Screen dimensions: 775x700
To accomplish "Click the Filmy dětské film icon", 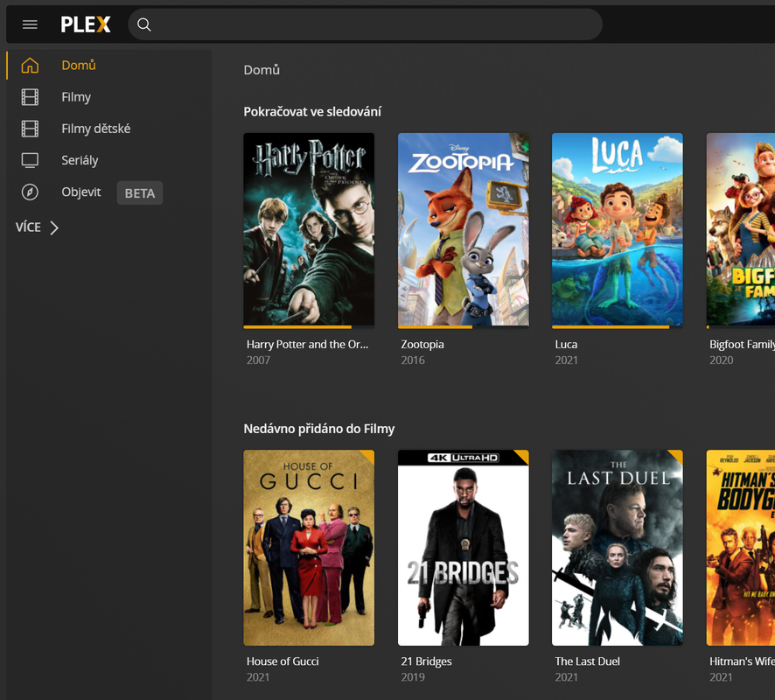I will tap(30, 129).
